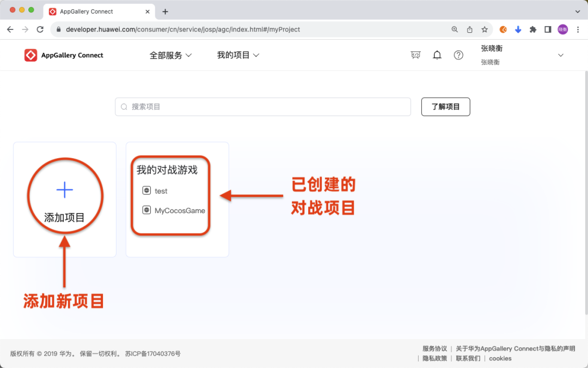Screen dimensions: 588x368
Task: Click the browser back arrow
Action: coord(10,29)
